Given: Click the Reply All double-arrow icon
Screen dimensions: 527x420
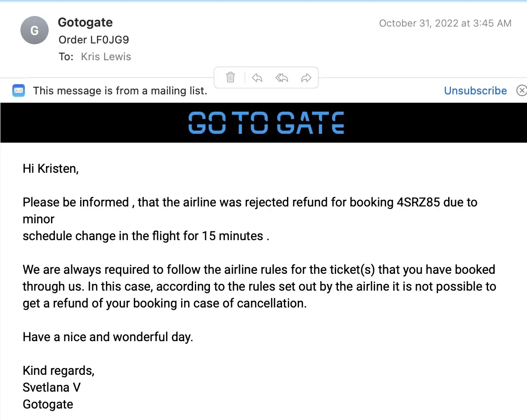Looking at the screenshot, I should click(x=282, y=78).
